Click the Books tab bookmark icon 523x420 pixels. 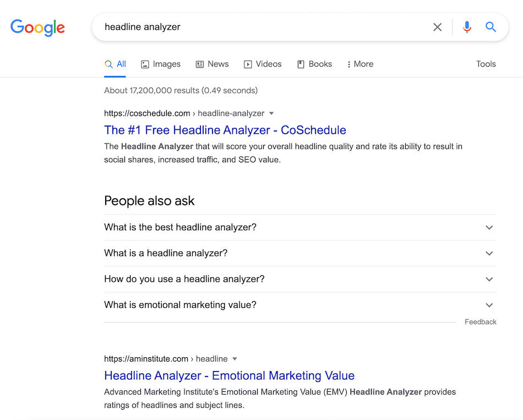point(301,64)
